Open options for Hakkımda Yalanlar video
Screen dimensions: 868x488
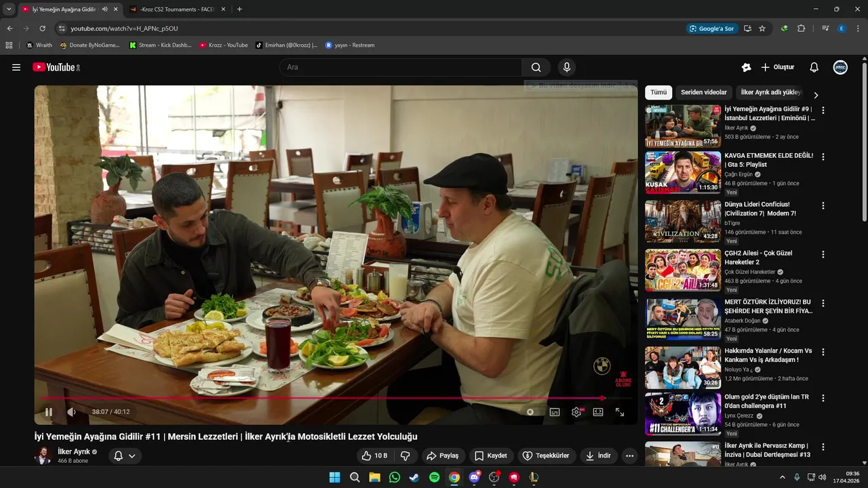pyautogui.click(x=823, y=352)
